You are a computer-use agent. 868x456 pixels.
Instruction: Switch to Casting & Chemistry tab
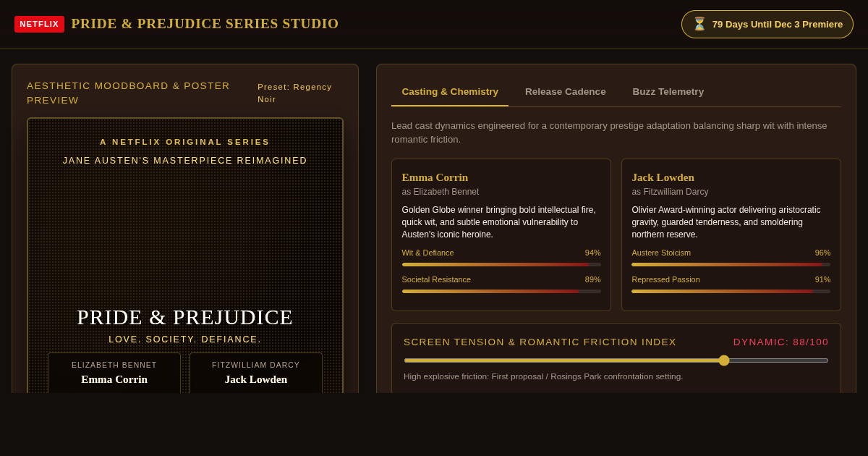point(450,92)
